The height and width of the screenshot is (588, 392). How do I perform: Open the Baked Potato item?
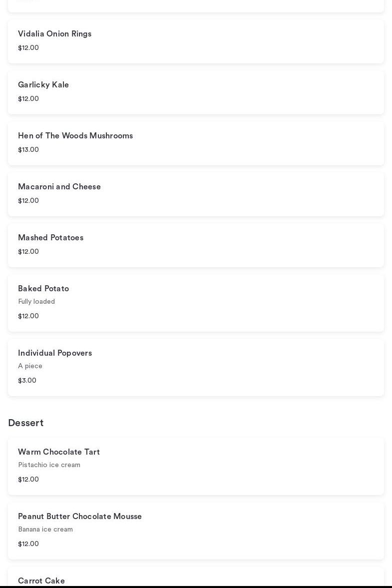(43, 289)
